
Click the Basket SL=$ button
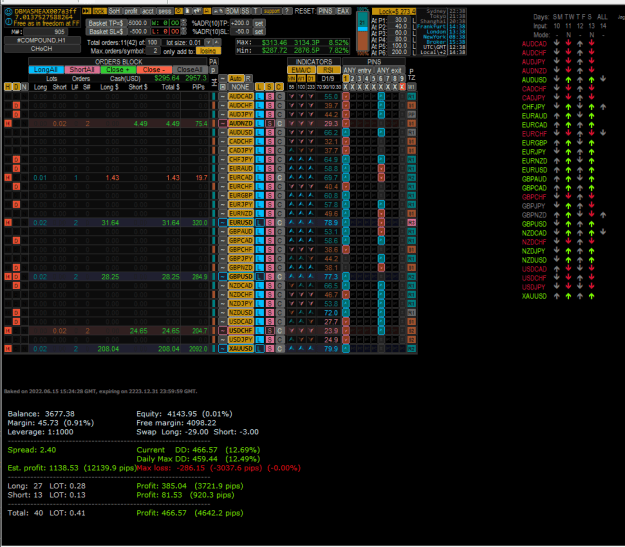(106, 31)
